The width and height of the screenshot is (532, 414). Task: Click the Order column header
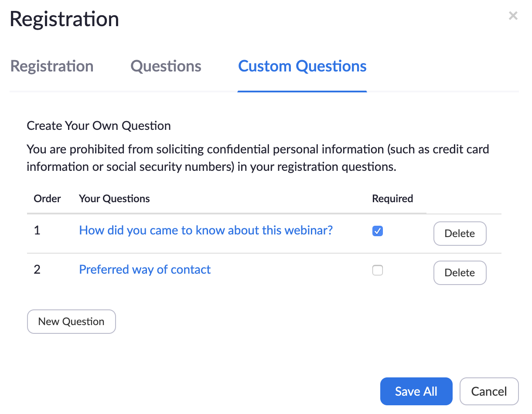[x=47, y=199]
